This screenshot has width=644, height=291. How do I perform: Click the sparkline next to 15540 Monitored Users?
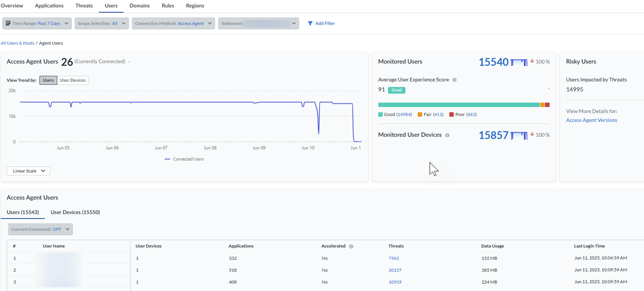point(519,62)
